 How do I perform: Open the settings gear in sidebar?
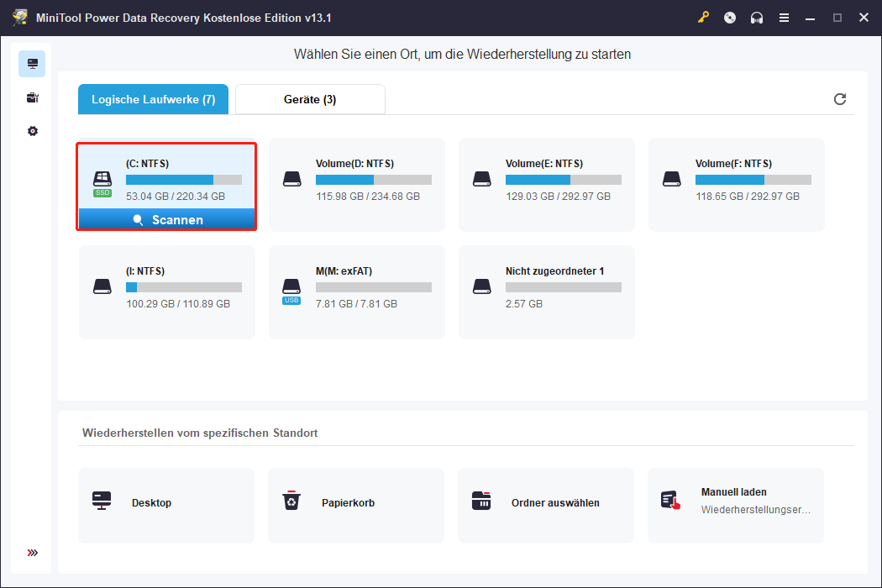point(33,131)
